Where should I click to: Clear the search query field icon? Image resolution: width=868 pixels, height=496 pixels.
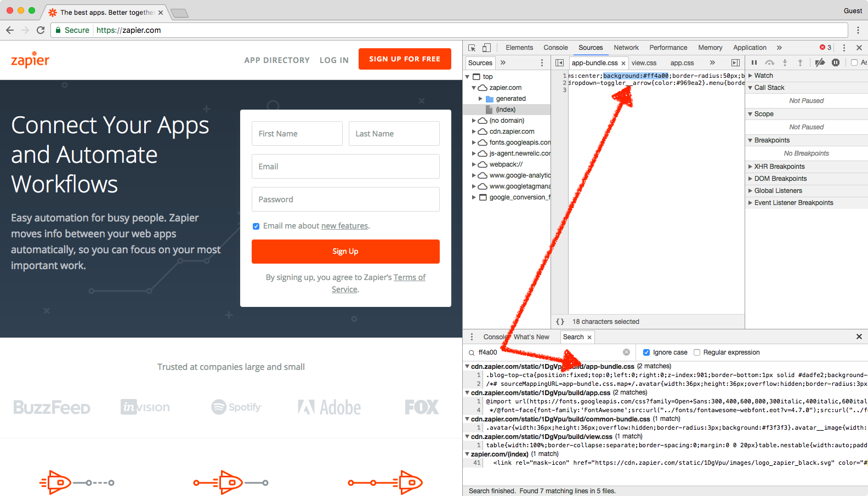pos(626,352)
